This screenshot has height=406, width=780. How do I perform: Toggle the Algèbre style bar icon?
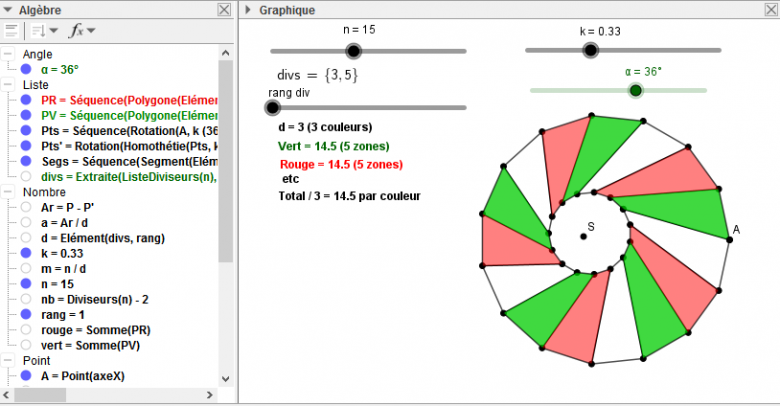[x=12, y=30]
